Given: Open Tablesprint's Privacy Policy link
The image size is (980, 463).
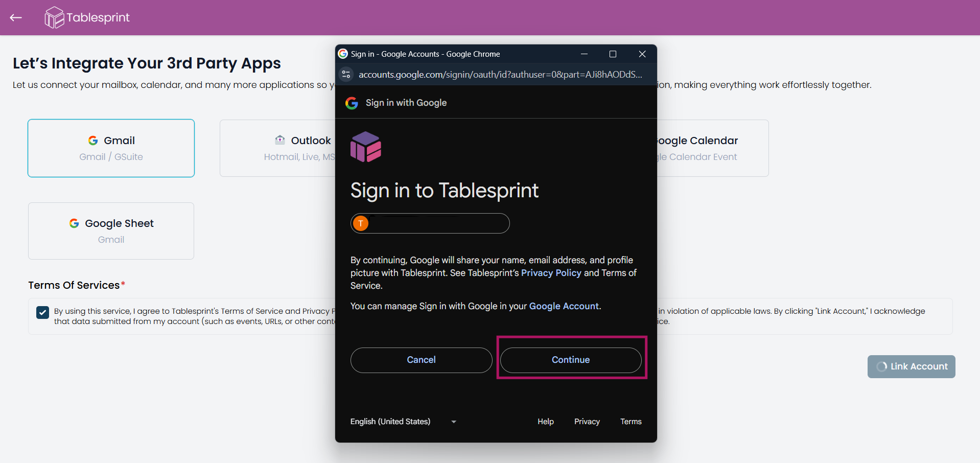Looking at the screenshot, I should point(551,273).
